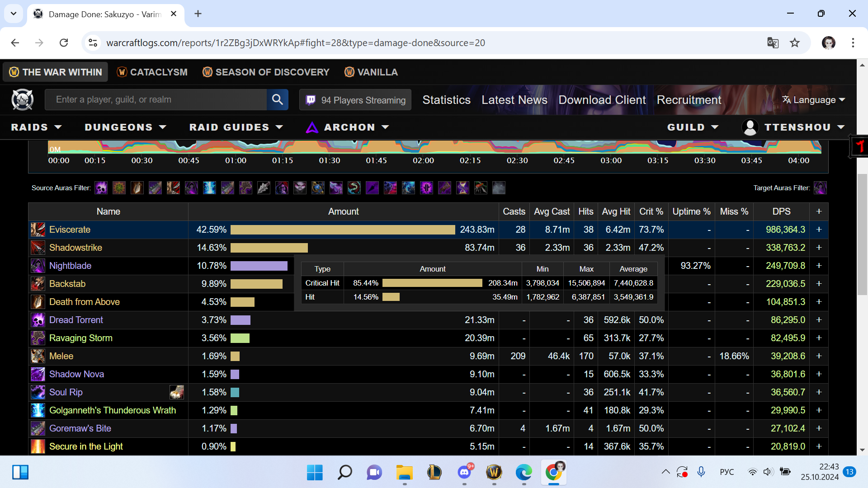This screenshot has width=868, height=488.
Task: Click the Warcraft Logs site logo
Action: [x=23, y=100]
